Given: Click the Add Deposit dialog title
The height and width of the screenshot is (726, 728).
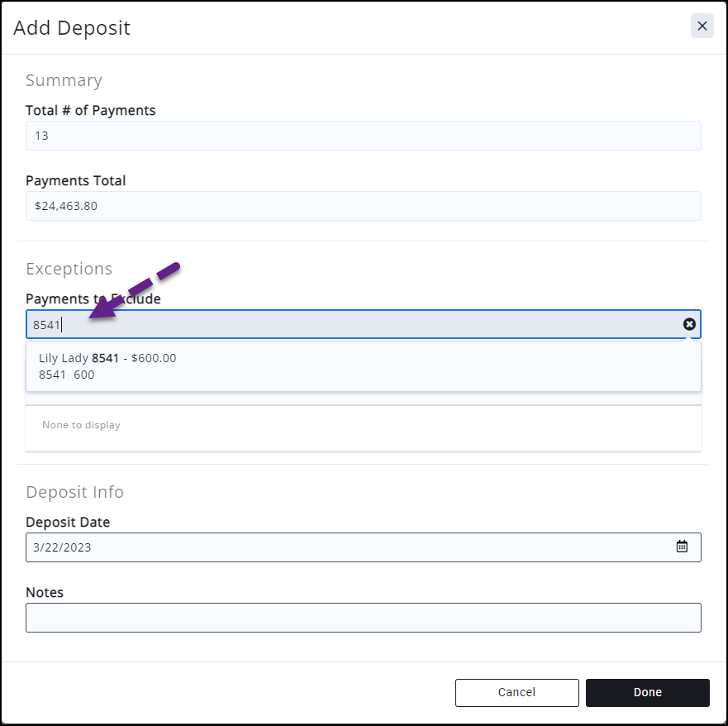Looking at the screenshot, I should coord(72,27).
